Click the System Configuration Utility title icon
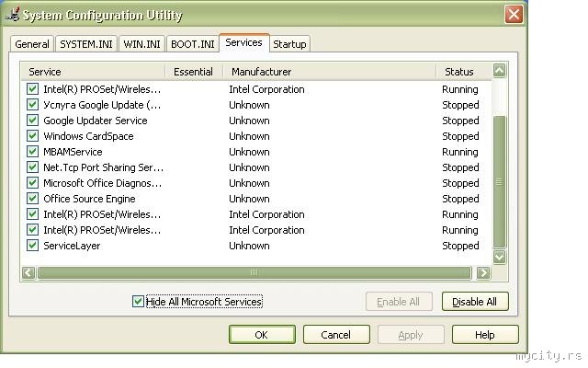The image size is (588, 368). pos(13,15)
